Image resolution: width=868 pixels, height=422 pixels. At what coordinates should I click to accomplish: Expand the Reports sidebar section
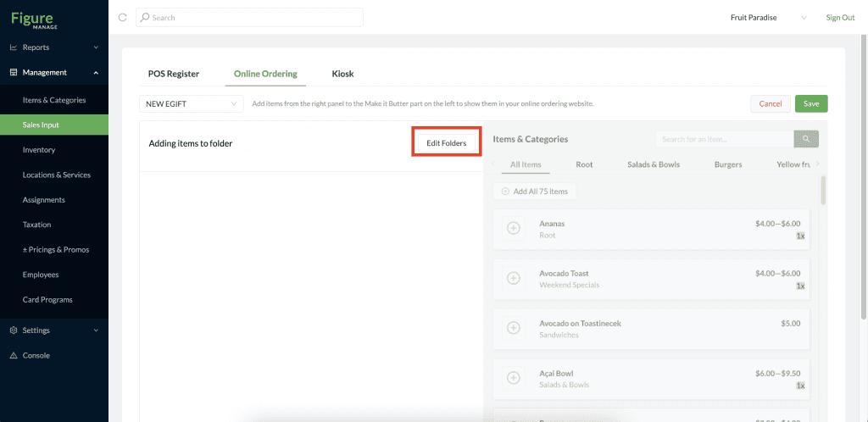[x=53, y=47]
